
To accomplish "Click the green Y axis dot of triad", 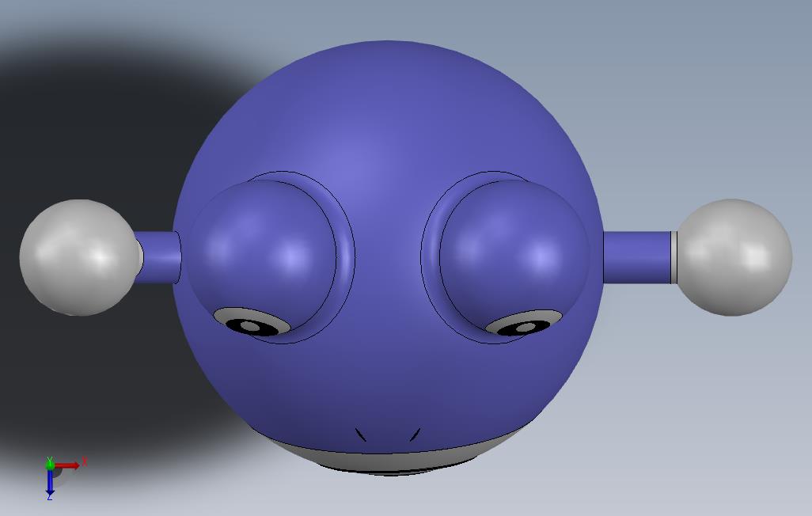I will coord(50,465).
